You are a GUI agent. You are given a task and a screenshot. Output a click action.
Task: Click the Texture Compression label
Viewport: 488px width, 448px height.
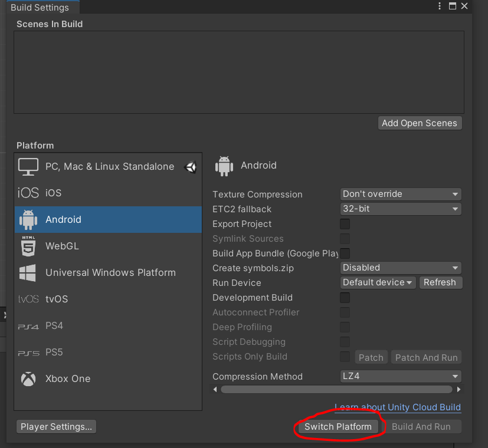click(257, 195)
